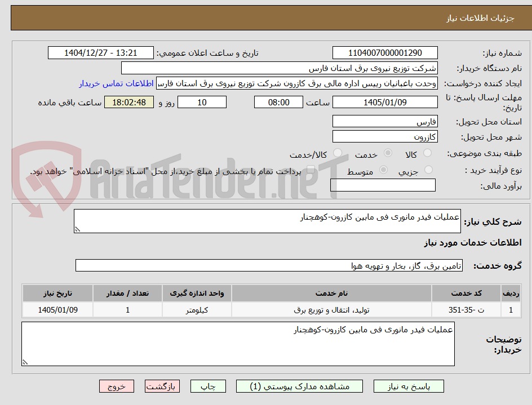This screenshot has height=405, width=532.
Task: Click the 'کد خدمت' column header
Action: [467, 293]
